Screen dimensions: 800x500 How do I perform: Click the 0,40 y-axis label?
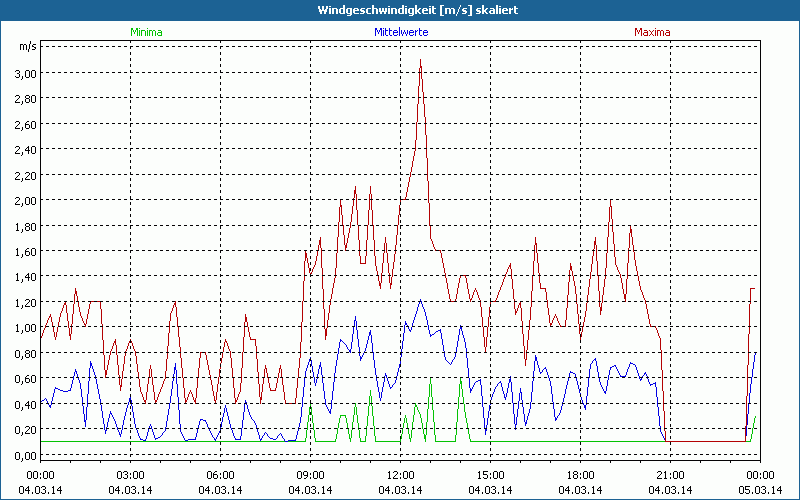coord(25,404)
